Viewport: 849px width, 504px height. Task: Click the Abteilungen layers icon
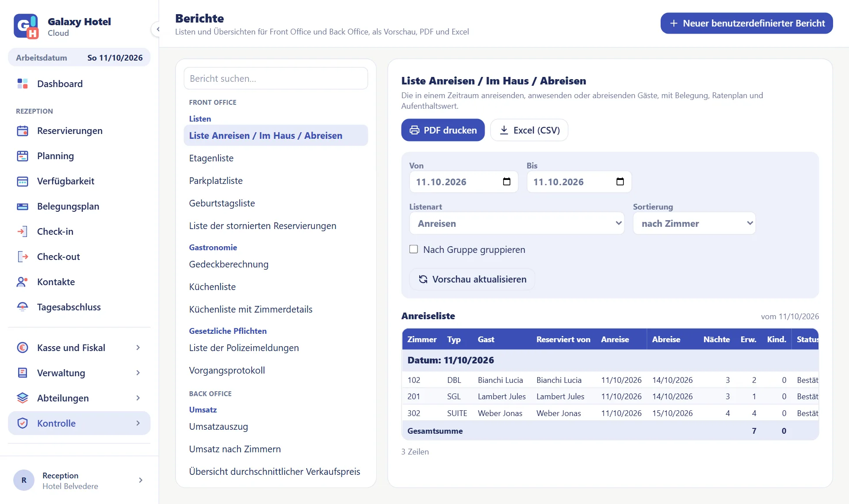pyautogui.click(x=23, y=398)
